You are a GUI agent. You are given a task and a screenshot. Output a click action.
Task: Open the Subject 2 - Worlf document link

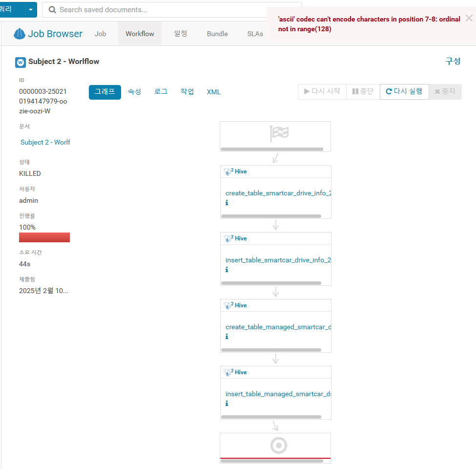click(x=45, y=142)
